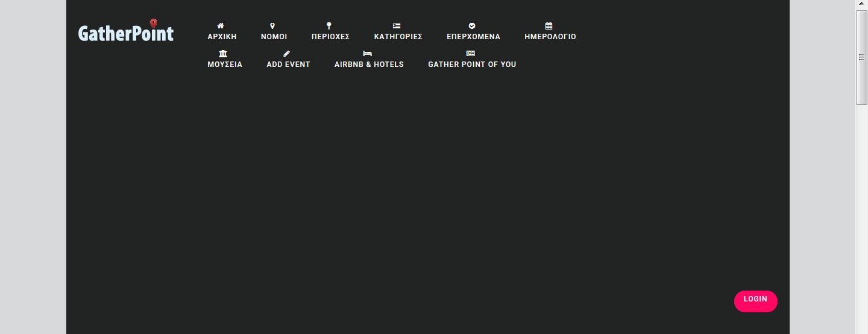Visit the GATHER POINT OF YOU text link
The width and height of the screenshot is (868, 334).
point(472,65)
